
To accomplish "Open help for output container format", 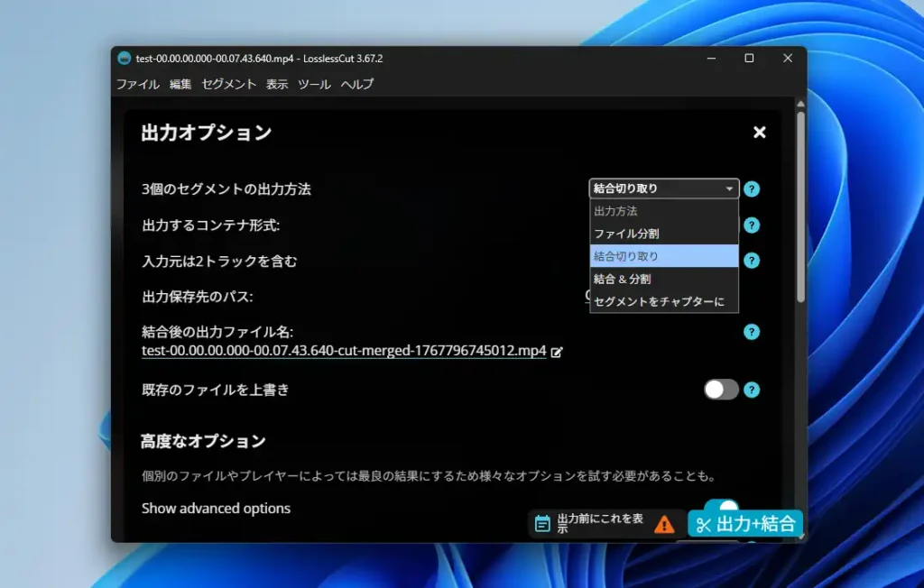I will tap(752, 225).
